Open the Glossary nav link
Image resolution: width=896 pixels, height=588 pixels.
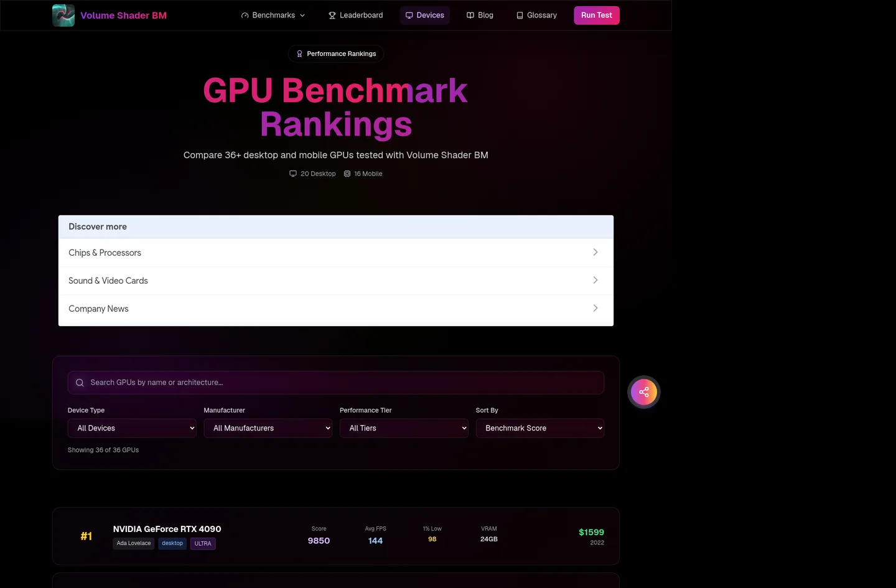[536, 16]
